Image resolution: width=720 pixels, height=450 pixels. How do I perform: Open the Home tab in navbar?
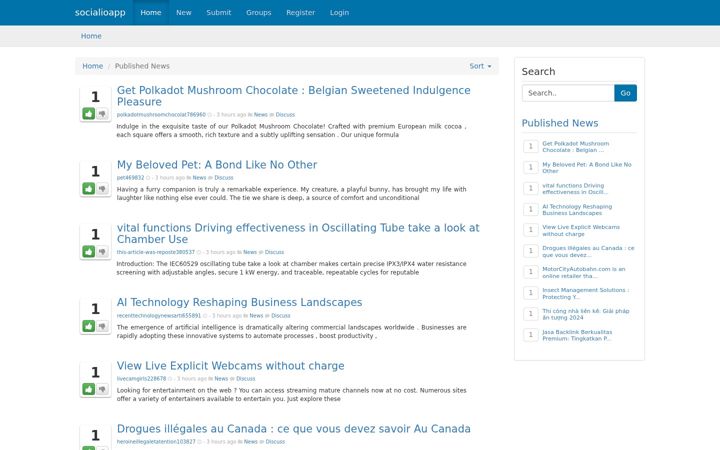point(151,12)
